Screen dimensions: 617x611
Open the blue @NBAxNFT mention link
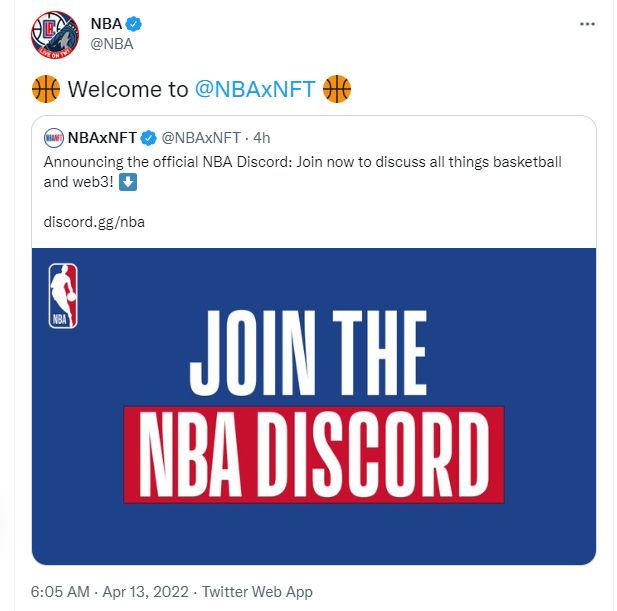[255, 89]
